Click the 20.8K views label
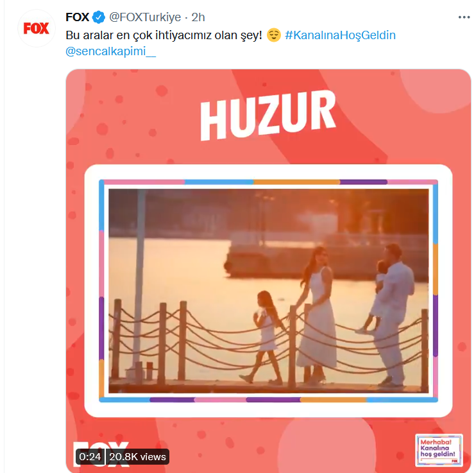The image size is (476, 473). pos(137,456)
